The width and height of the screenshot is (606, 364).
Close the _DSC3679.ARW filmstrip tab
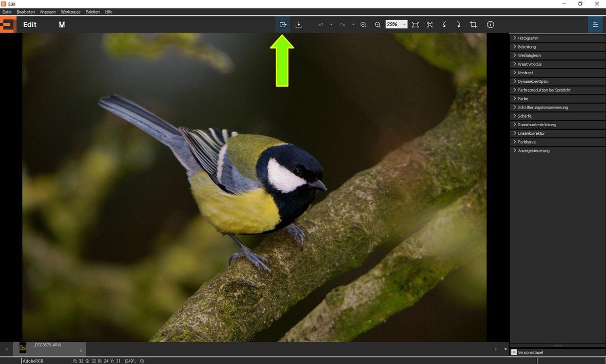pos(81,351)
